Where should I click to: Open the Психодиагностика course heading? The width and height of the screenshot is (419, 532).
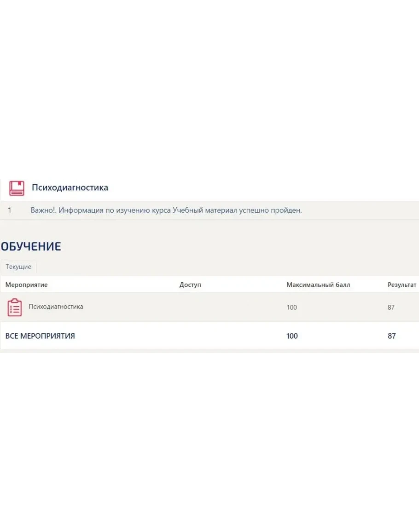tap(70, 187)
